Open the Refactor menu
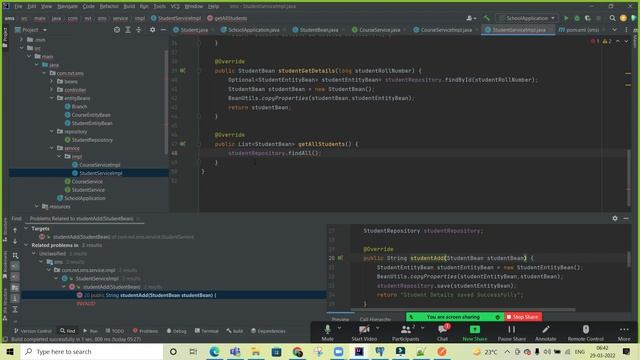This screenshot has height=360, width=640. pos(109,7)
